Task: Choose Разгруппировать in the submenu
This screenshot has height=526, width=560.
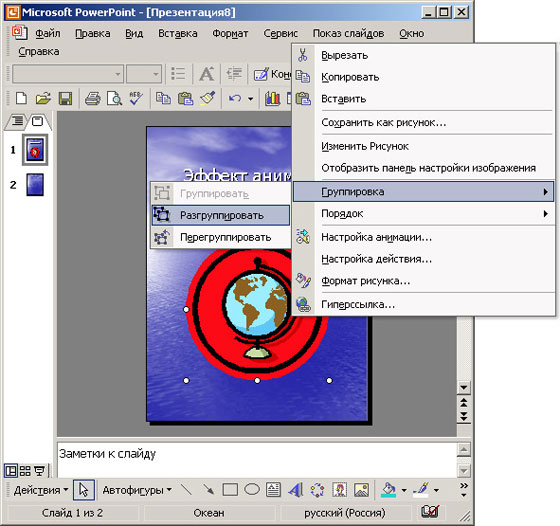Action: coord(221,215)
